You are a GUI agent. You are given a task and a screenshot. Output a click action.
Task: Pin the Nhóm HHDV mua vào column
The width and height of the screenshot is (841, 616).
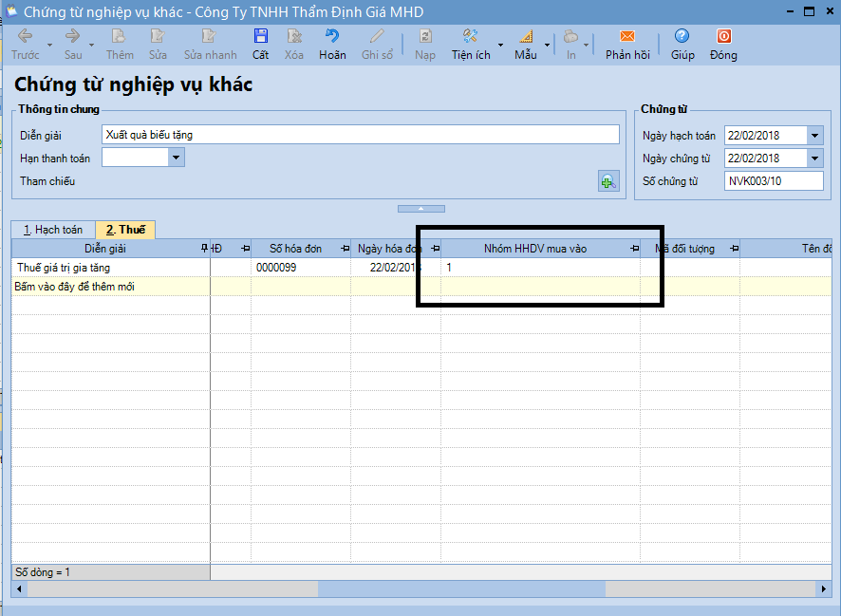pyautogui.click(x=634, y=249)
